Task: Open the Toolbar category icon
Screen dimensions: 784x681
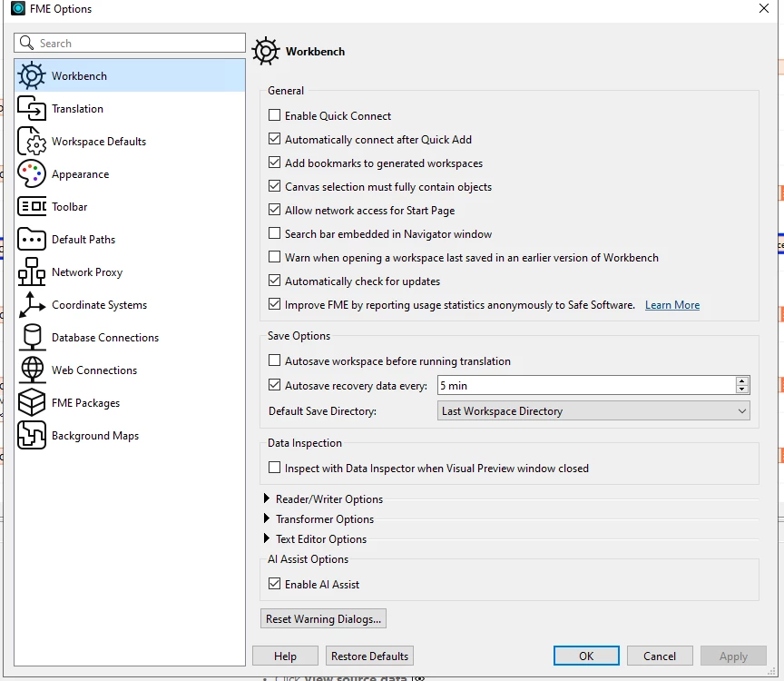Action: click(32, 206)
